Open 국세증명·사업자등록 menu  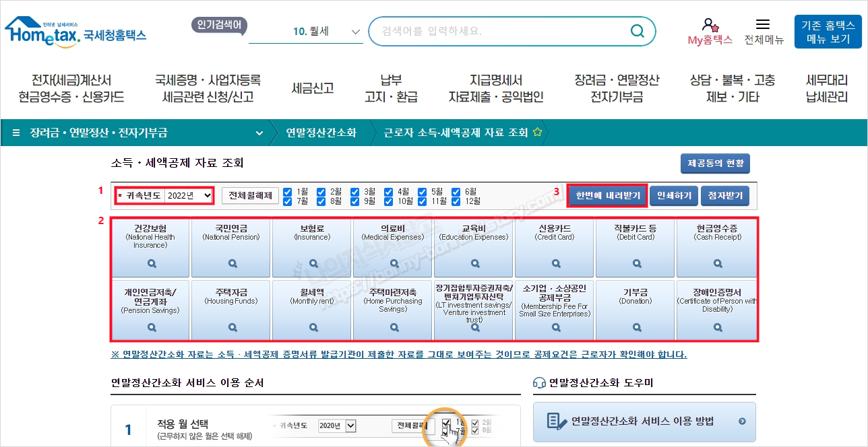tap(208, 88)
